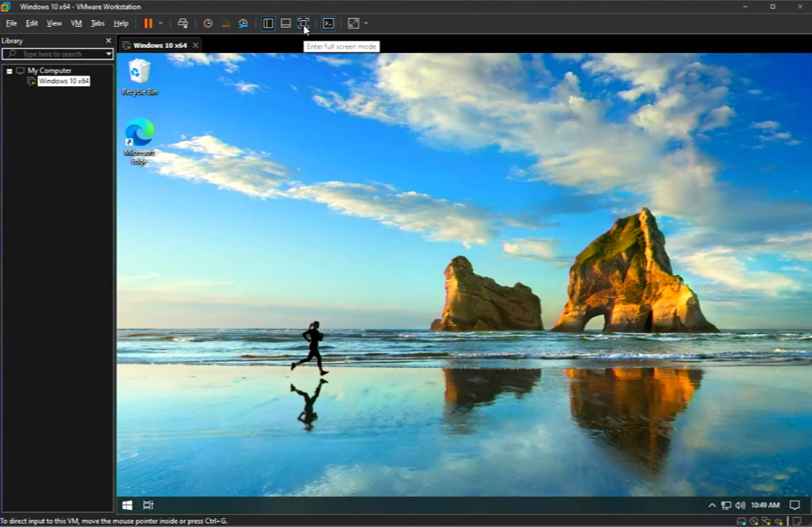Click the sound card status icon
812x527 pixels.
(x=779, y=521)
